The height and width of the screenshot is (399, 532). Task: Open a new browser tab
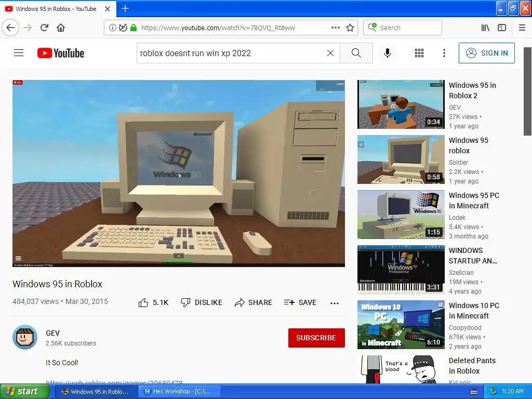click(x=125, y=8)
